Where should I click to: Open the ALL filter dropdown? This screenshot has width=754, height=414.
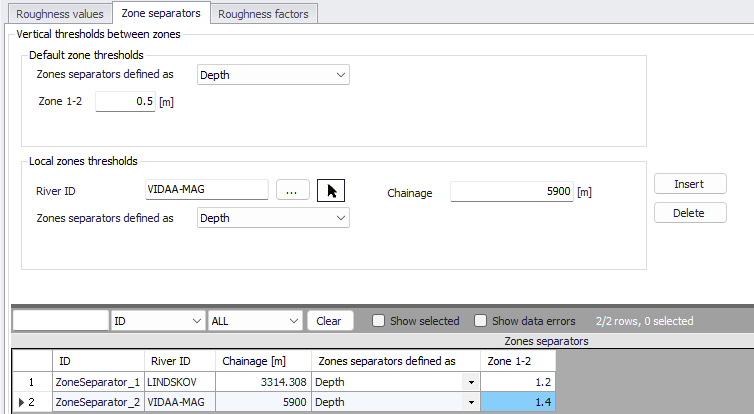(255, 321)
